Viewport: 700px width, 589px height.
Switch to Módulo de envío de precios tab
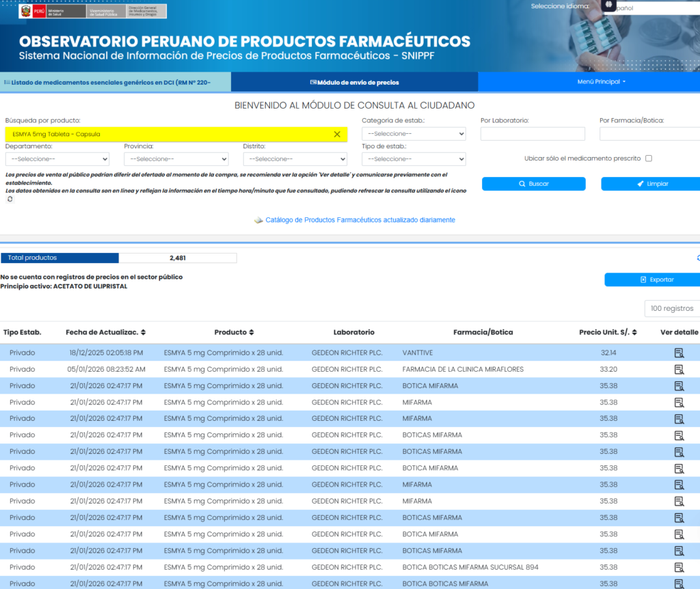point(354,82)
